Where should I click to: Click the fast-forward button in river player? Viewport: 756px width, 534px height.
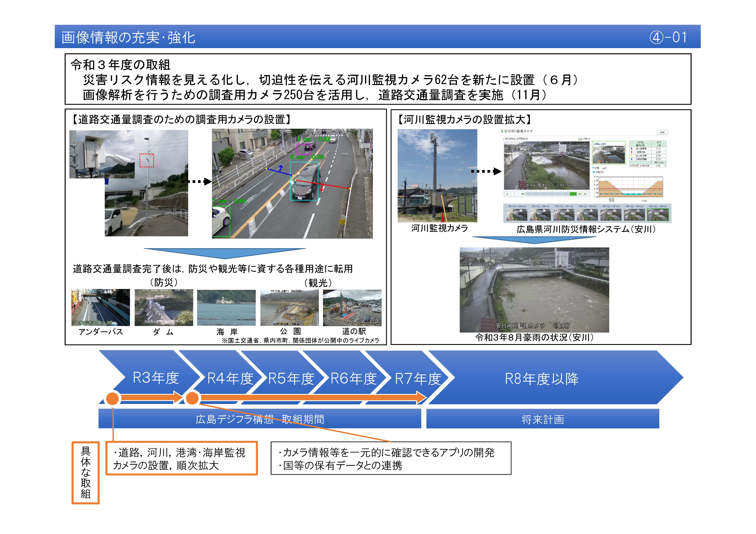(579, 194)
